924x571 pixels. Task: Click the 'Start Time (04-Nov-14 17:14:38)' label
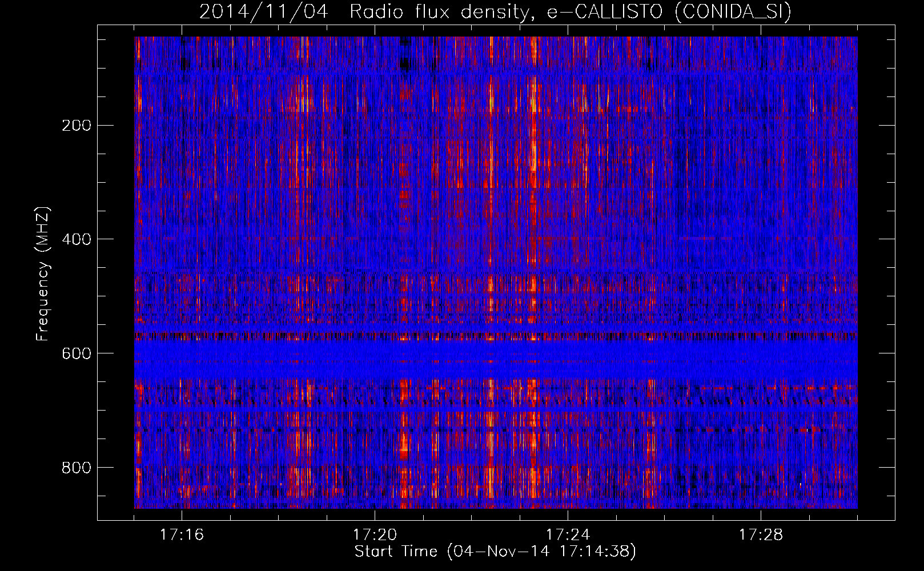[x=495, y=552]
